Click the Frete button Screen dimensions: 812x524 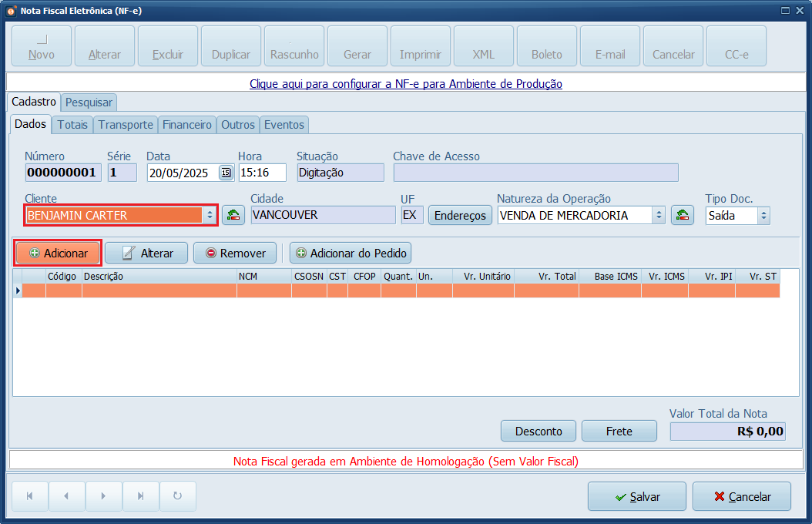(619, 431)
